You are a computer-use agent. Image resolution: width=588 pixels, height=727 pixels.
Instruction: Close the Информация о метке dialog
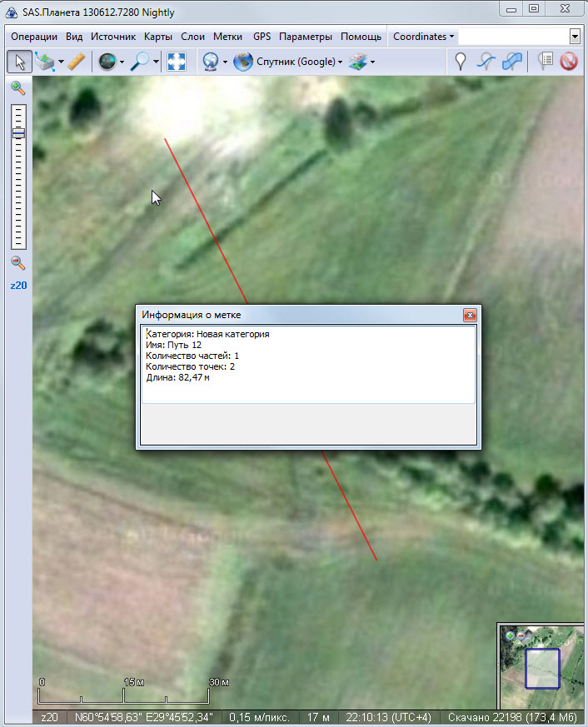[x=470, y=315]
